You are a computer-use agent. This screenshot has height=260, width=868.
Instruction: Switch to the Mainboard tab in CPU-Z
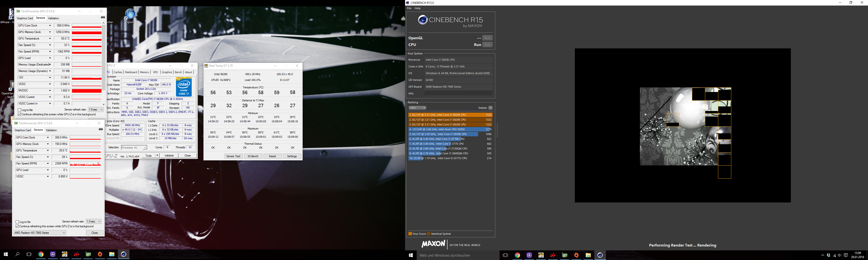(x=131, y=72)
